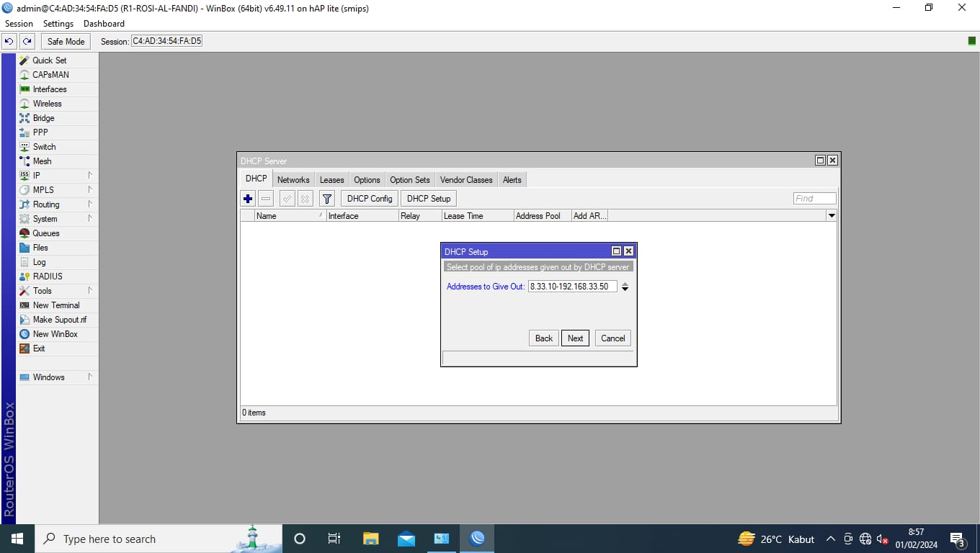The image size is (980, 553).
Task: Switch to the Networks tab
Action: point(293,180)
